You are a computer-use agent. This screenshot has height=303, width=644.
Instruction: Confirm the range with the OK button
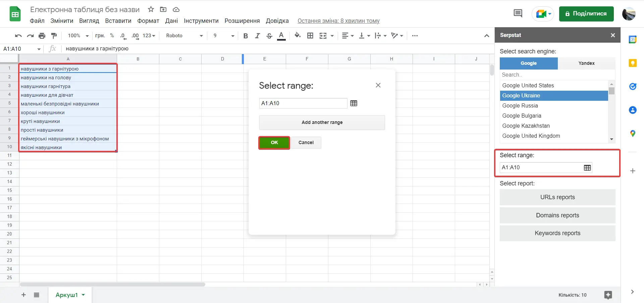pyautogui.click(x=274, y=143)
